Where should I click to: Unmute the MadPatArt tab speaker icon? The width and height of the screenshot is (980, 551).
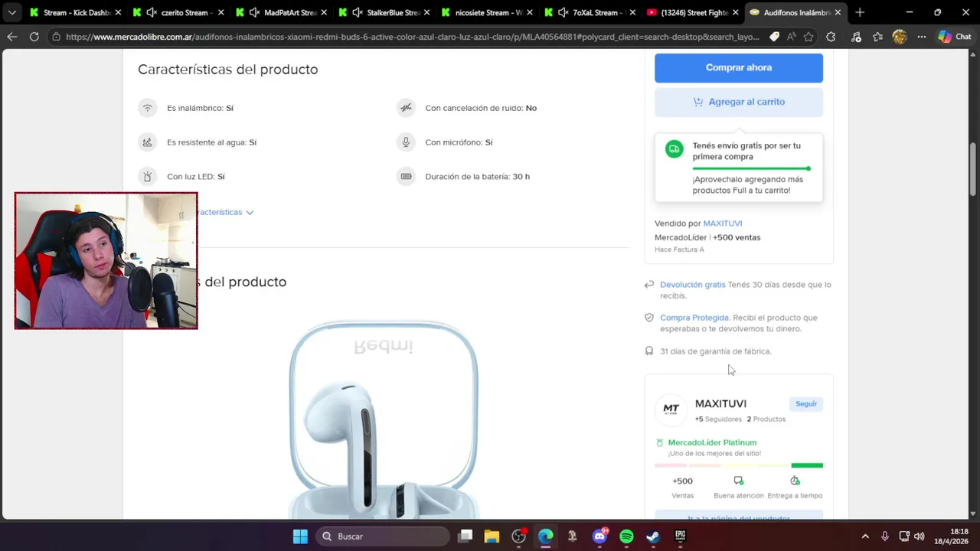[x=255, y=12]
